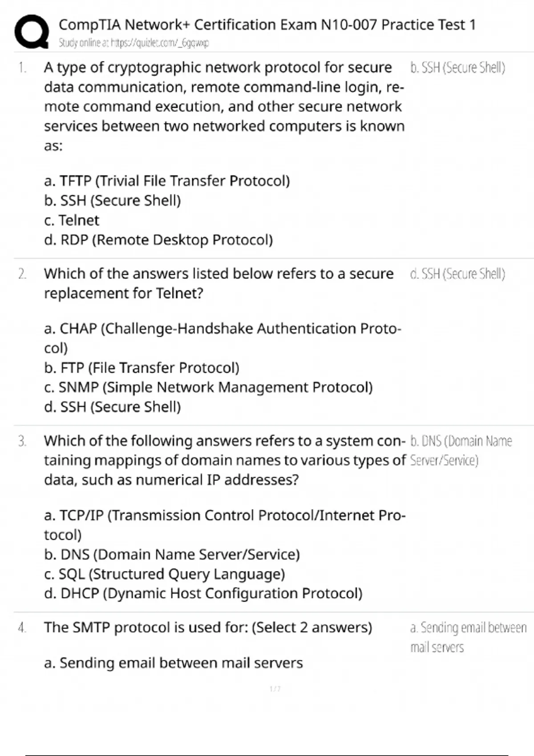
Task: Pick c. SQL (Structured Query Language)
Action: click(164, 574)
